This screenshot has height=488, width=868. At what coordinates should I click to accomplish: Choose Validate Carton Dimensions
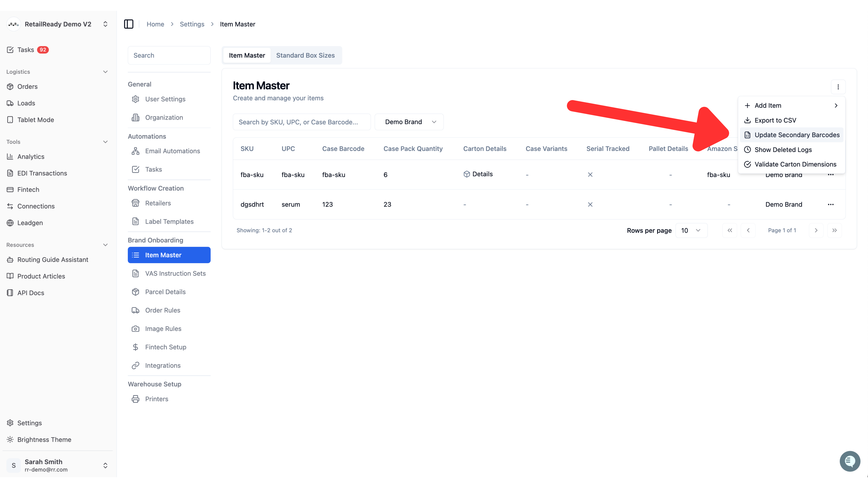[791, 164]
